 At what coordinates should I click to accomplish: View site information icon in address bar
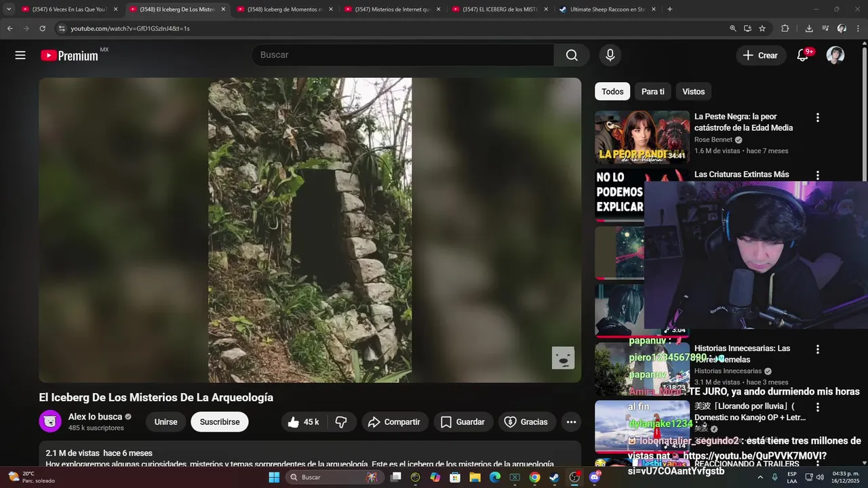point(62,28)
